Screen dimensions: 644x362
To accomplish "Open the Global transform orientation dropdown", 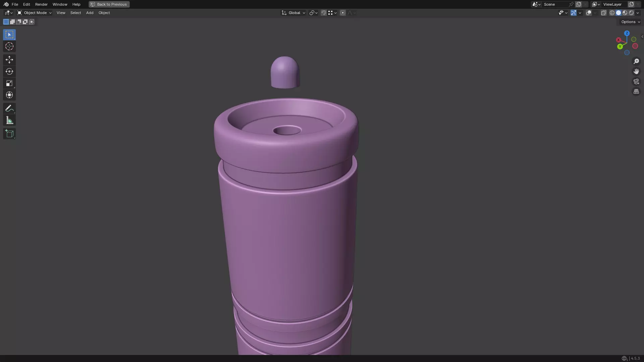I will tap(293, 13).
